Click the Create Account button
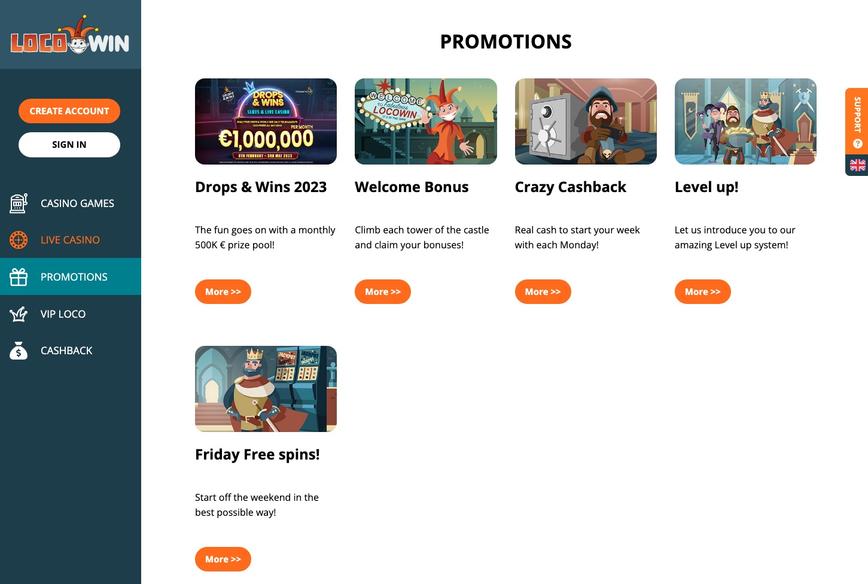This screenshot has height=584, width=868. [x=68, y=110]
